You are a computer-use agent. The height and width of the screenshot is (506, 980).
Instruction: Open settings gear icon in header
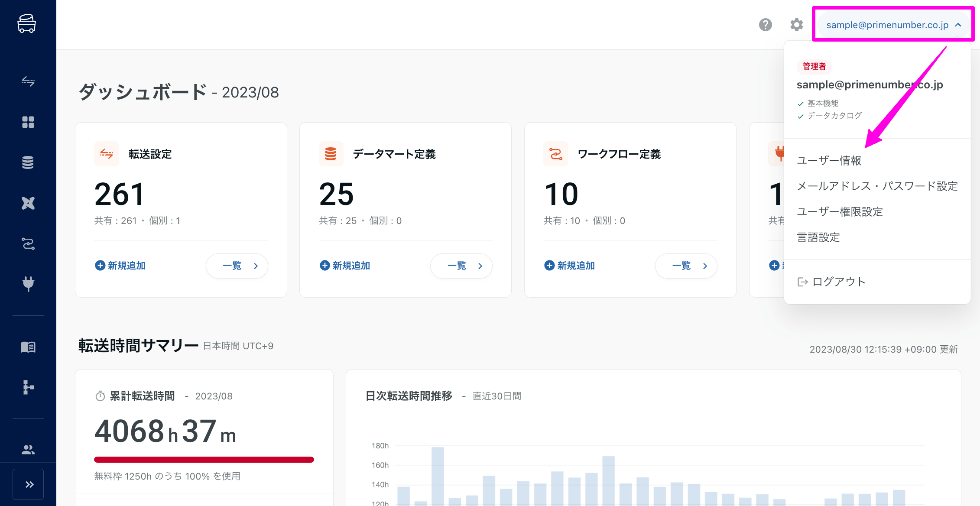coord(796,25)
